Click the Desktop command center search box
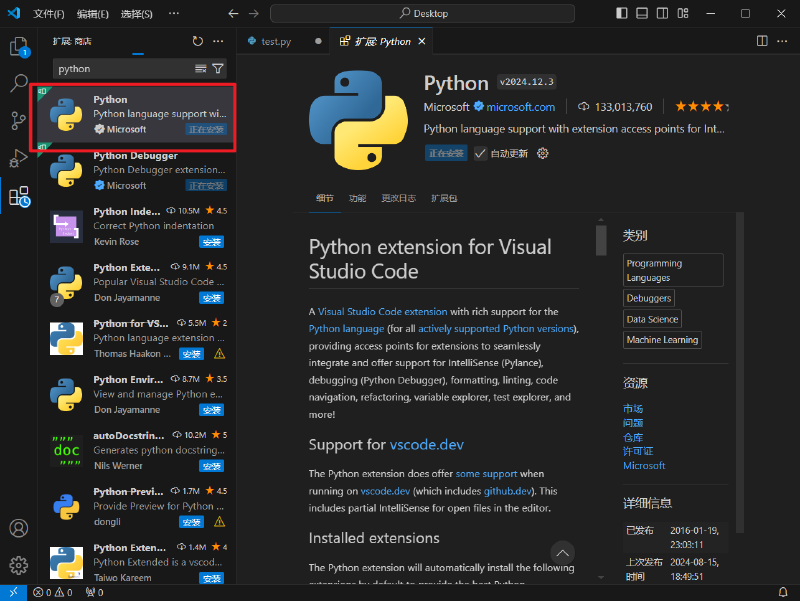This screenshot has width=800, height=601. click(x=422, y=13)
